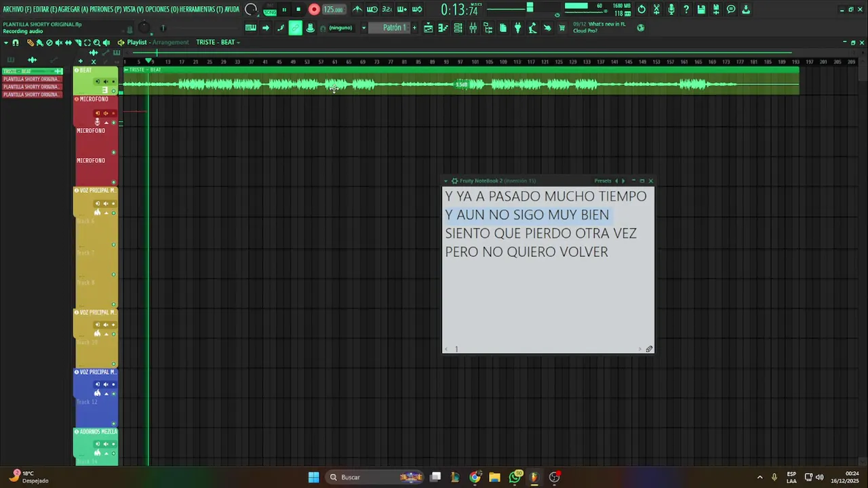Open the EDITAR (E) menu

[45, 9]
